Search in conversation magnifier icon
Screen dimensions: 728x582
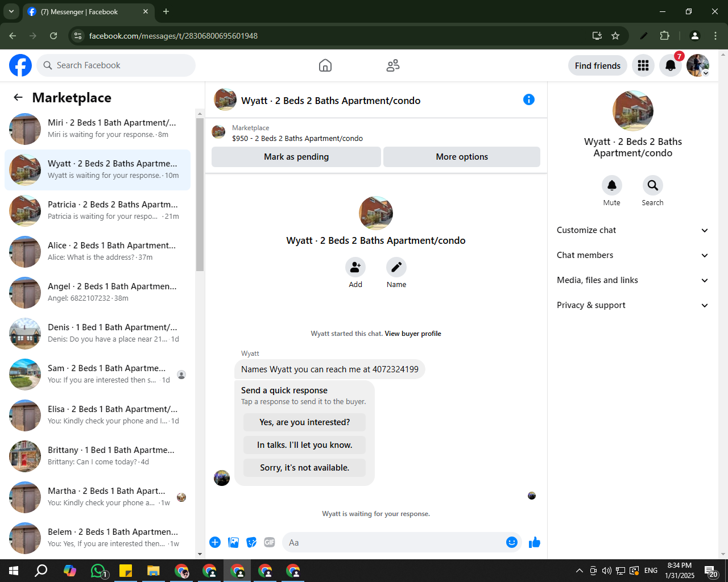pyautogui.click(x=653, y=185)
